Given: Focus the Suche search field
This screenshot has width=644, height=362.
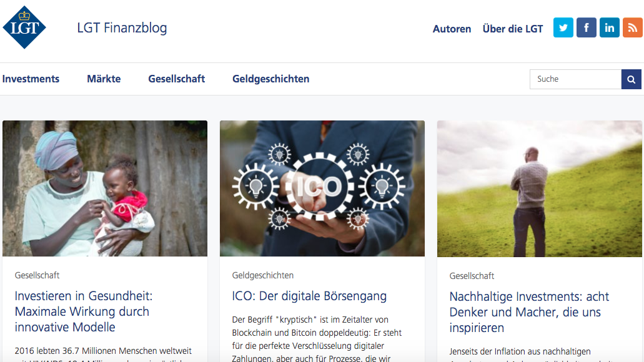Looking at the screenshot, I should click(x=575, y=79).
